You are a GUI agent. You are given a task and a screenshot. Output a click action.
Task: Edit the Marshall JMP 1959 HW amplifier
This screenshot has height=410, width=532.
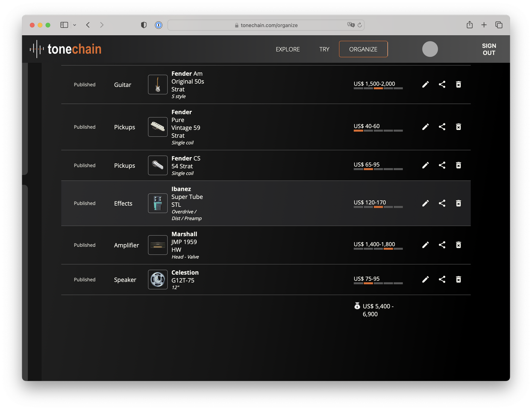[425, 245]
